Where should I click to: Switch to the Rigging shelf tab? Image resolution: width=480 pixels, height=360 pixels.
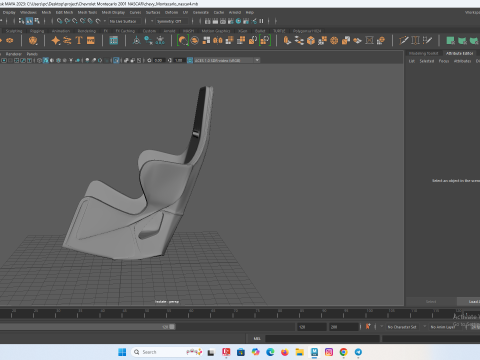37,31
